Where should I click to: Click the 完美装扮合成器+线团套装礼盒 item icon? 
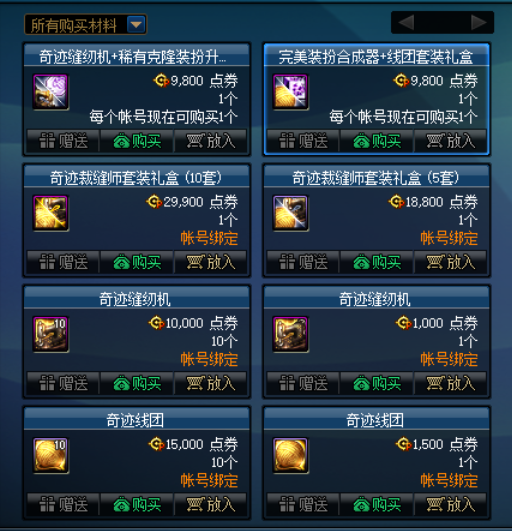point(291,92)
